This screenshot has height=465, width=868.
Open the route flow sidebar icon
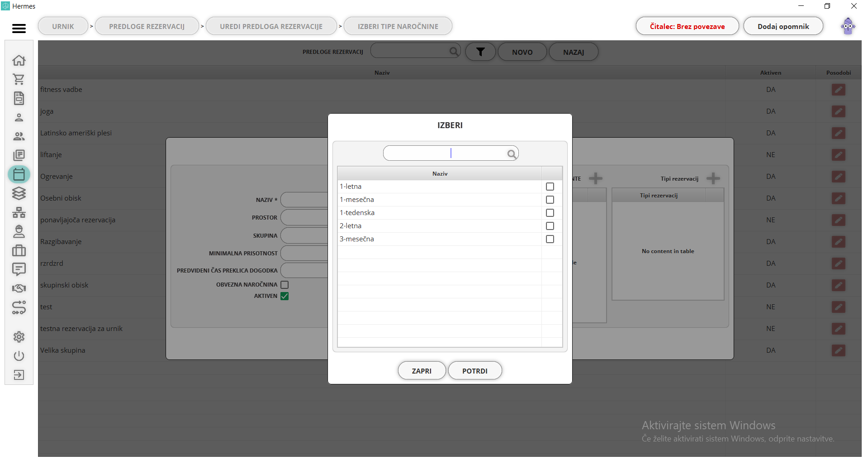tap(19, 307)
